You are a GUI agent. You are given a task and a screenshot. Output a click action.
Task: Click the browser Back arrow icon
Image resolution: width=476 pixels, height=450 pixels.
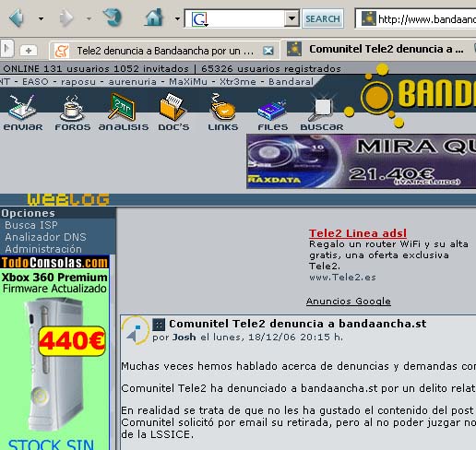17,18
